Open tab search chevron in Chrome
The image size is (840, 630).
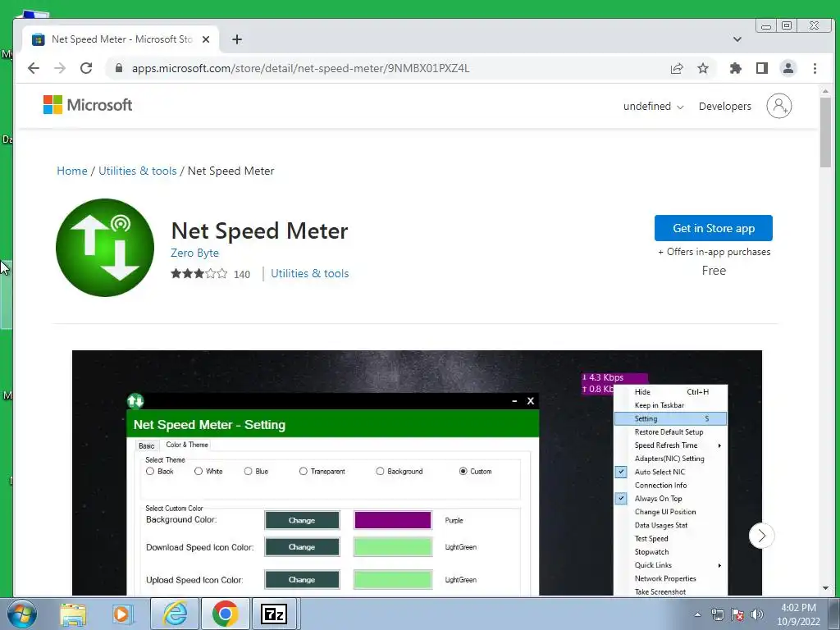pyautogui.click(x=737, y=39)
